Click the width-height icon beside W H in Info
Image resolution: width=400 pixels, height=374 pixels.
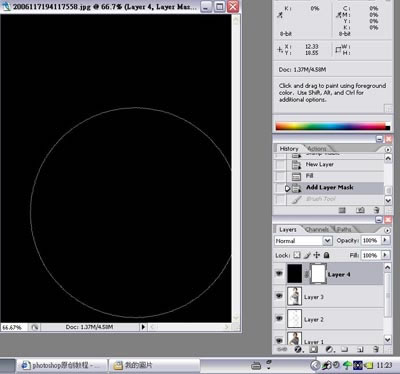pos(338,50)
